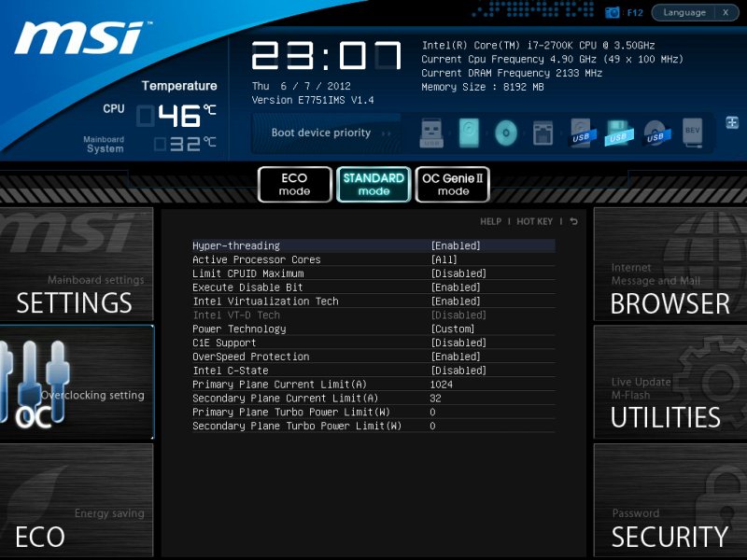Change Limit CPUID Maximum [Disabled] value
747x560 pixels.
pos(458,273)
